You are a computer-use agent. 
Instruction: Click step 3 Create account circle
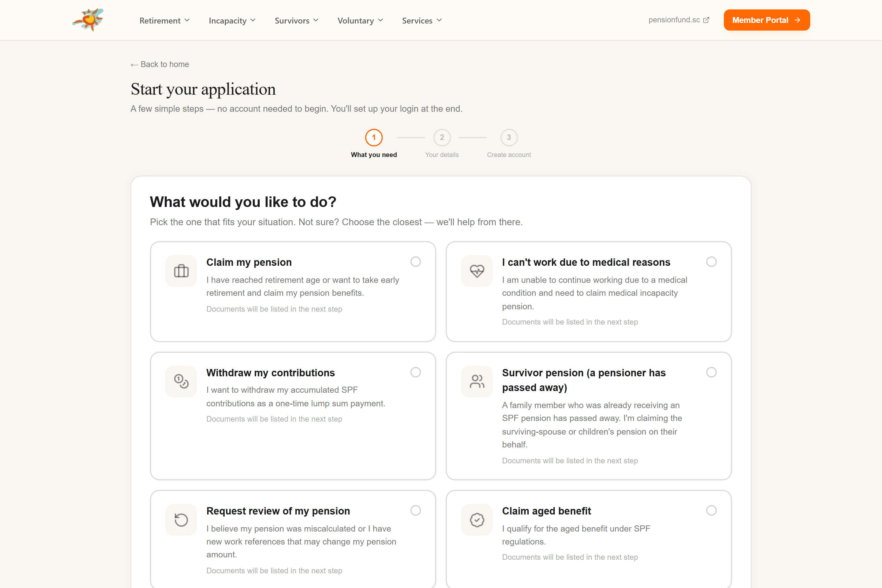(509, 138)
